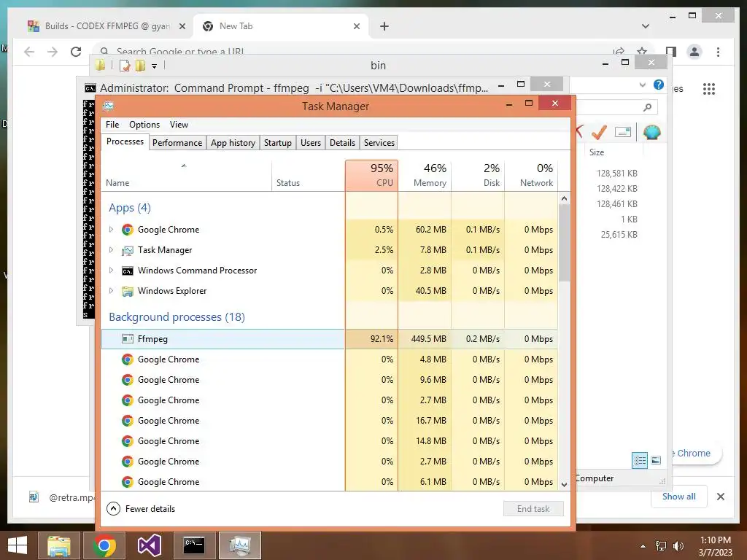Viewport: 747px width, 560px height.
Task: Click the Windows Command Processor icon
Action: [127, 271]
